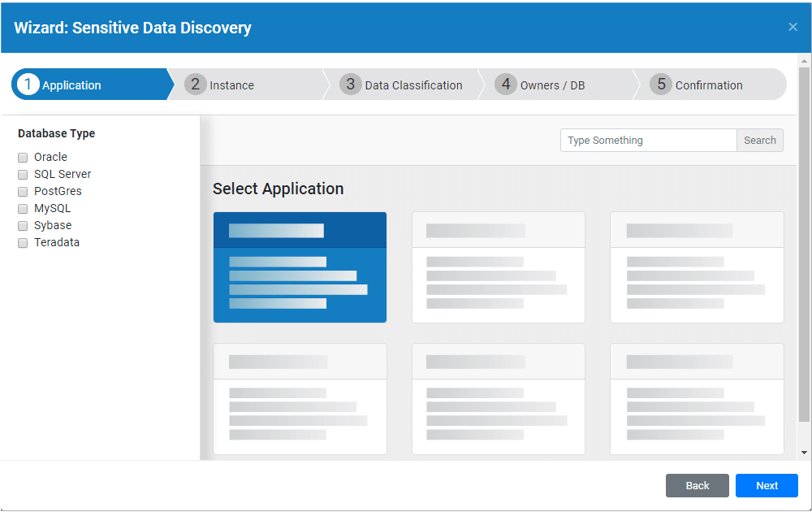Go to the Instance wizard step
Image resolution: width=812 pixels, height=512 pixels.
click(x=231, y=85)
